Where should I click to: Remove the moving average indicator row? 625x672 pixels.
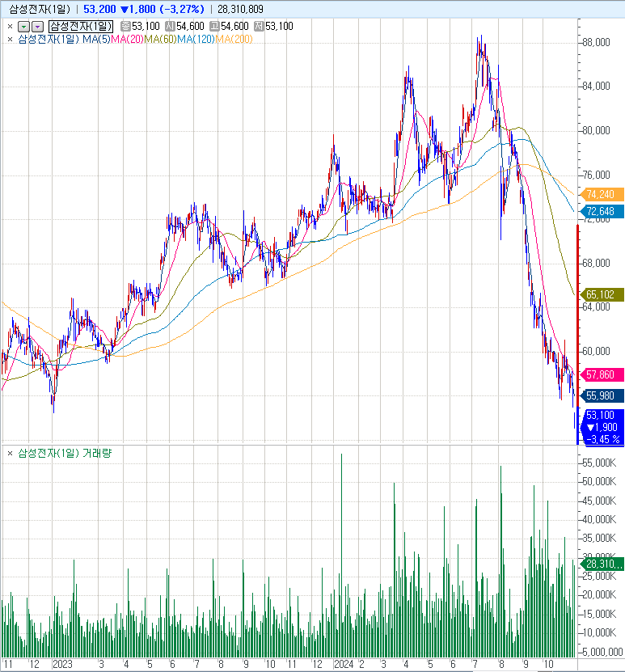(10, 39)
